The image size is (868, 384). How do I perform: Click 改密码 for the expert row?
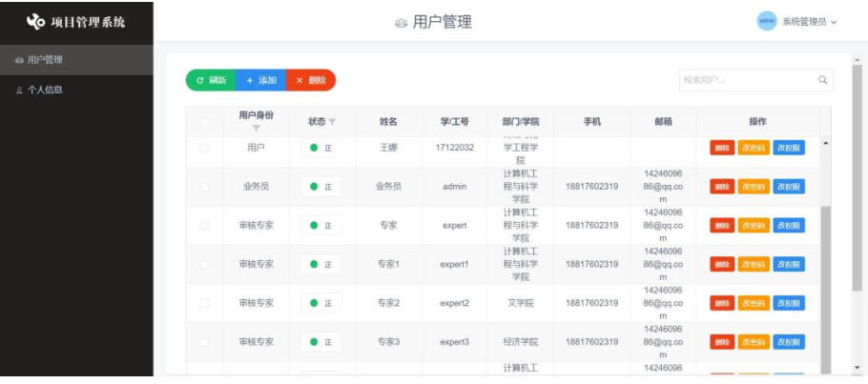click(754, 225)
